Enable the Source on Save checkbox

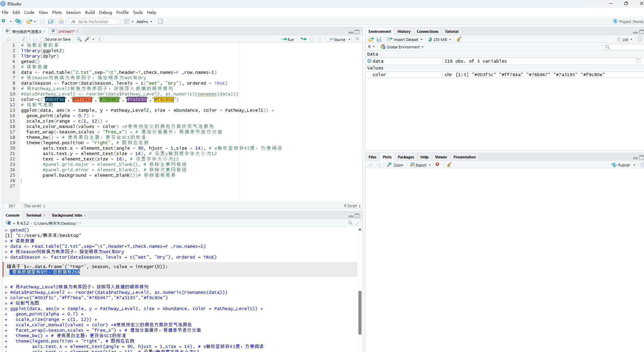pos(42,40)
